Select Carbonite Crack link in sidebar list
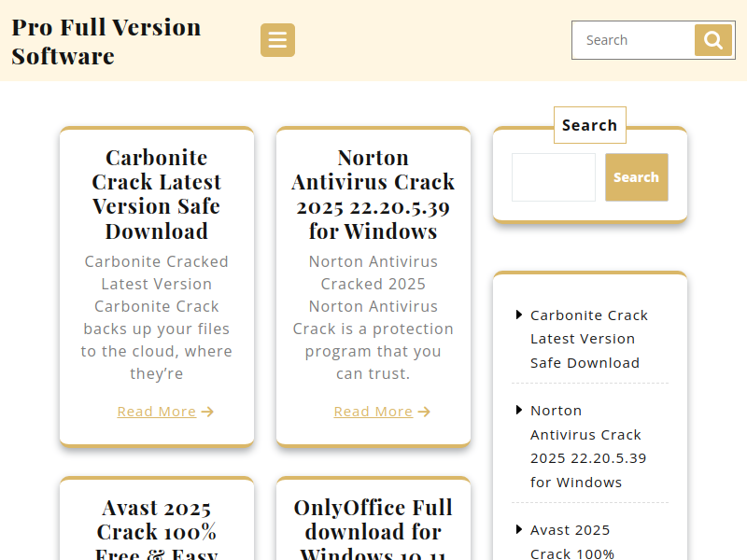This screenshot has height=560, width=747. coord(588,339)
